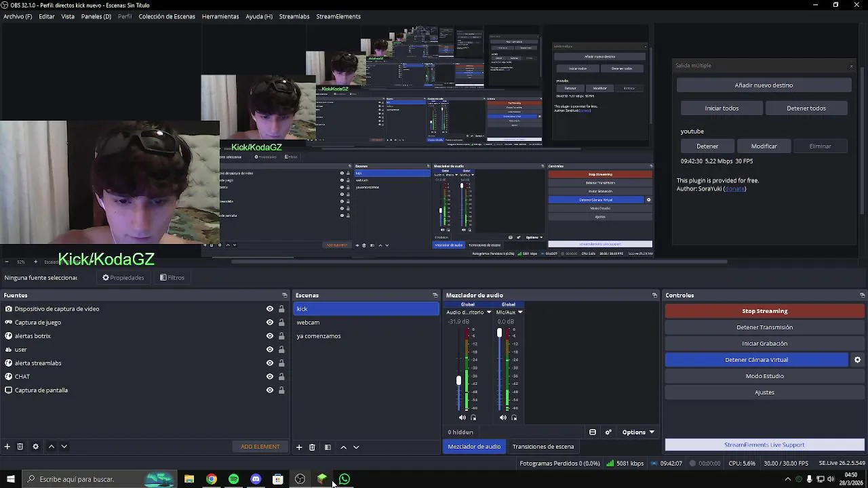Toggle monitoring headphone icon for Mic/Aux
868x488 pixels.
click(514, 418)
